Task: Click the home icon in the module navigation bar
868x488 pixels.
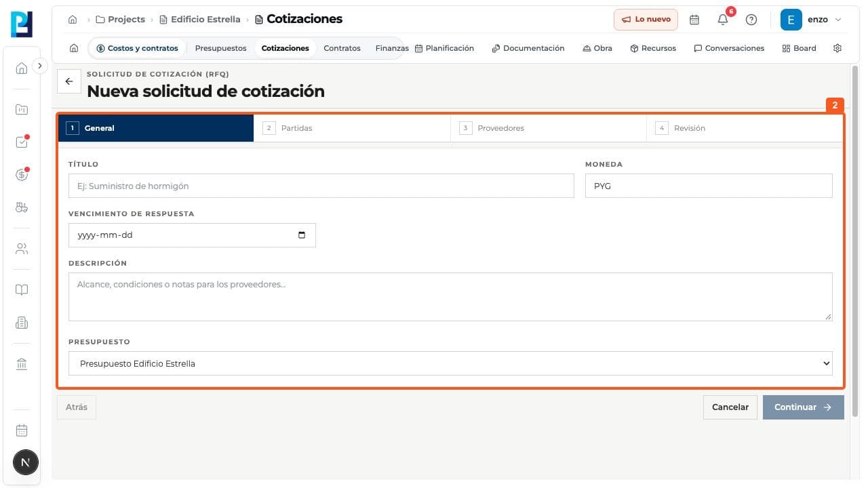Action: (x=74, y=48)
